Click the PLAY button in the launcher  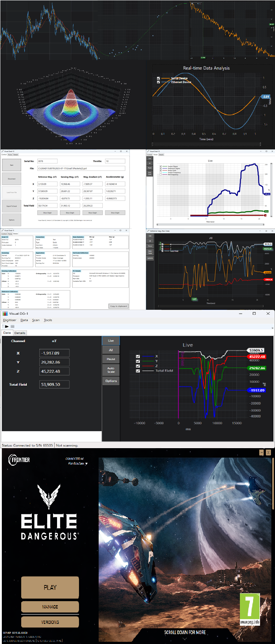pyautogui.click(x=50, y=587)
